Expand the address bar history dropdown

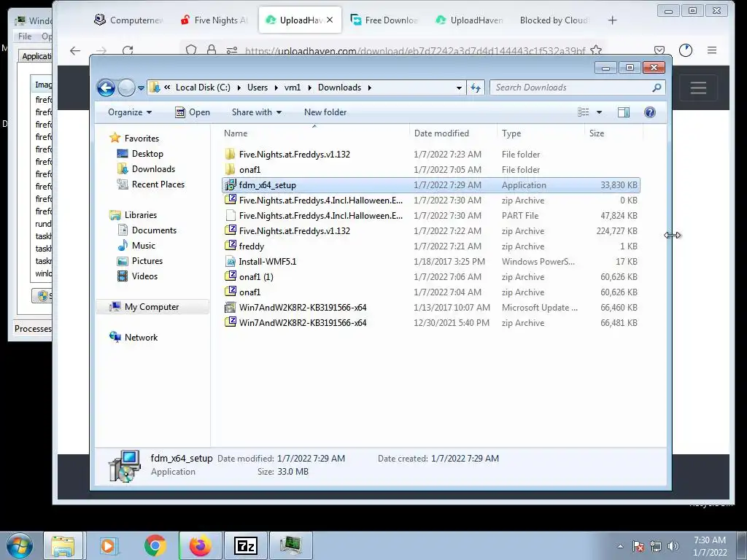[x=459, y=87]
